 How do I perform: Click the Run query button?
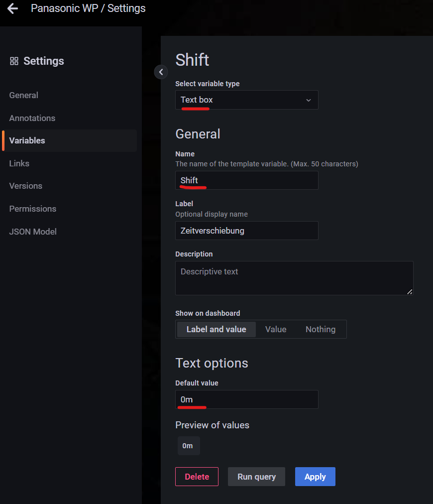256,477
